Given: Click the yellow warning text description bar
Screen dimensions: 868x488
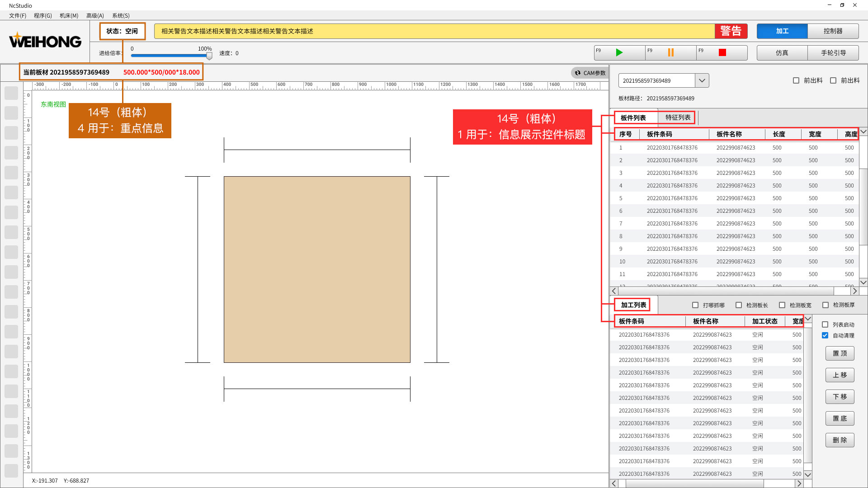Looking at the screenshot, I should click(x=434, y=31).
